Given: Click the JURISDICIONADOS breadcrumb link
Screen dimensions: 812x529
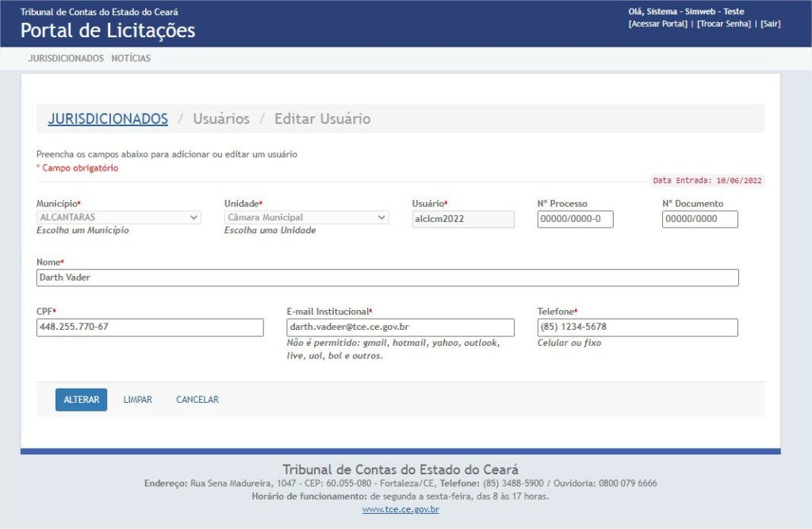Looking at the screenshot, I should [x=108, y=119].
